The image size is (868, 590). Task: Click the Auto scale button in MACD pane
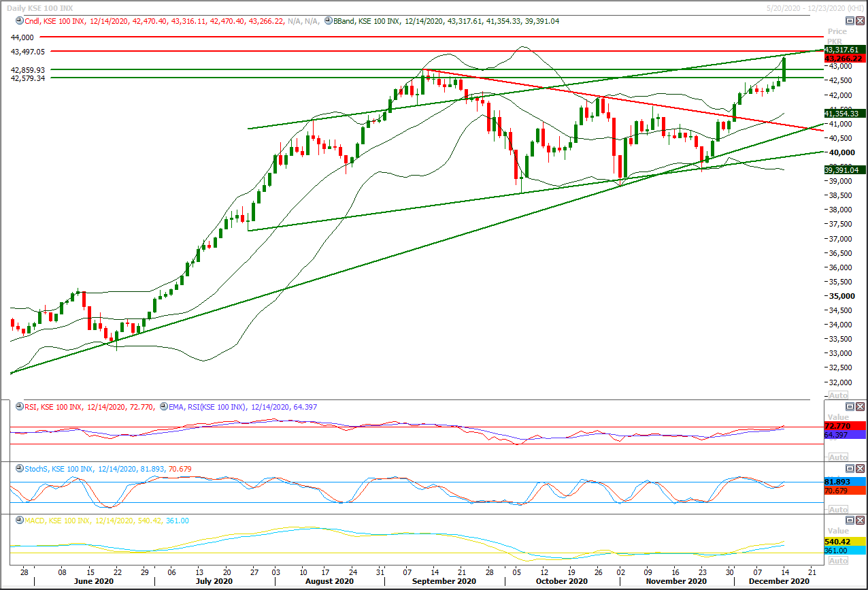tap(839, 560)
